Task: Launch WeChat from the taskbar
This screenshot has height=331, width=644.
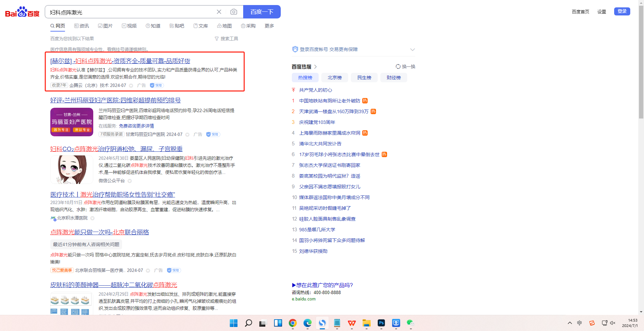Action: click(x=410, y=323)
